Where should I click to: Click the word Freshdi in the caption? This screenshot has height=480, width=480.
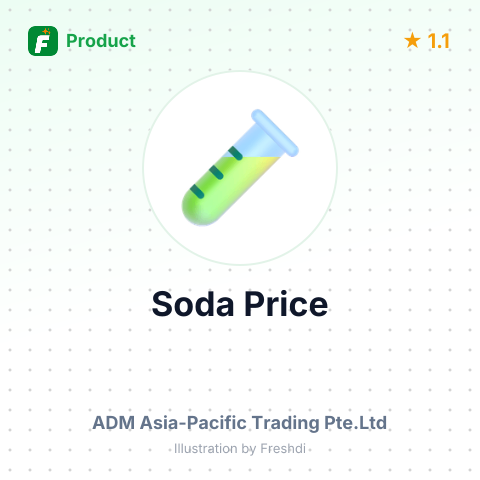coord(283,449)
